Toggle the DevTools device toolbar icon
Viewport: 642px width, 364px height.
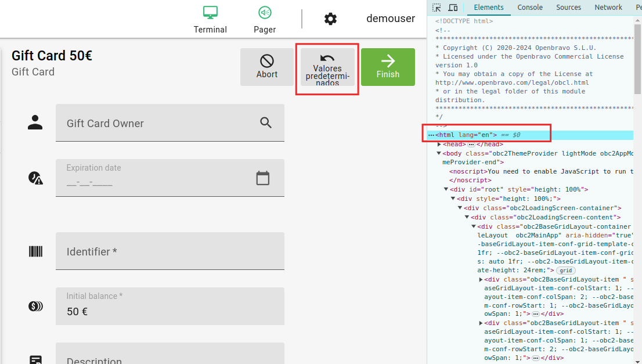[x=453, y=8]
